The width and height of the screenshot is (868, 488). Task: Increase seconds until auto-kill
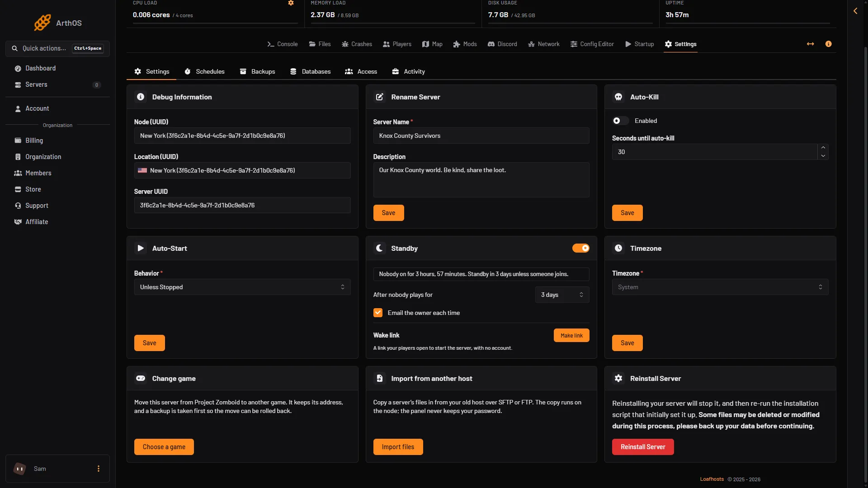[x=823, y=148]
